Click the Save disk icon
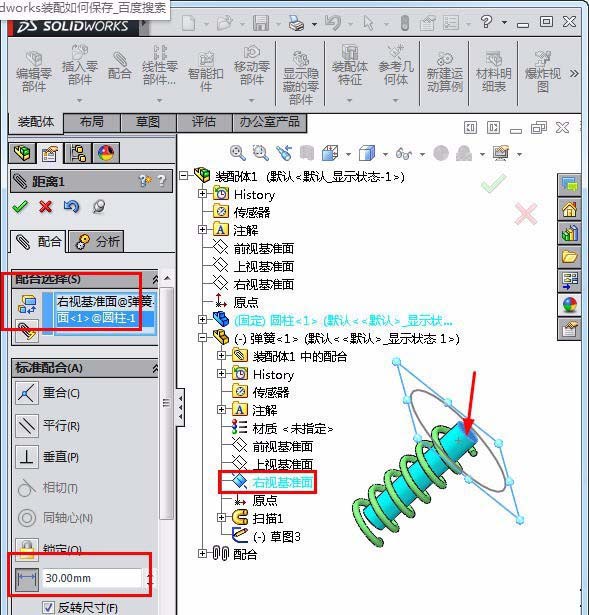This screenshot has height=615, width=589. pyautogui.click(x=261, y=23)
